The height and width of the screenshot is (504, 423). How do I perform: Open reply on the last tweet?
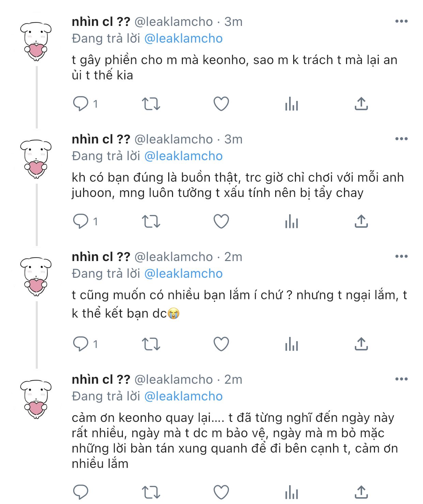tap(81, 492)
